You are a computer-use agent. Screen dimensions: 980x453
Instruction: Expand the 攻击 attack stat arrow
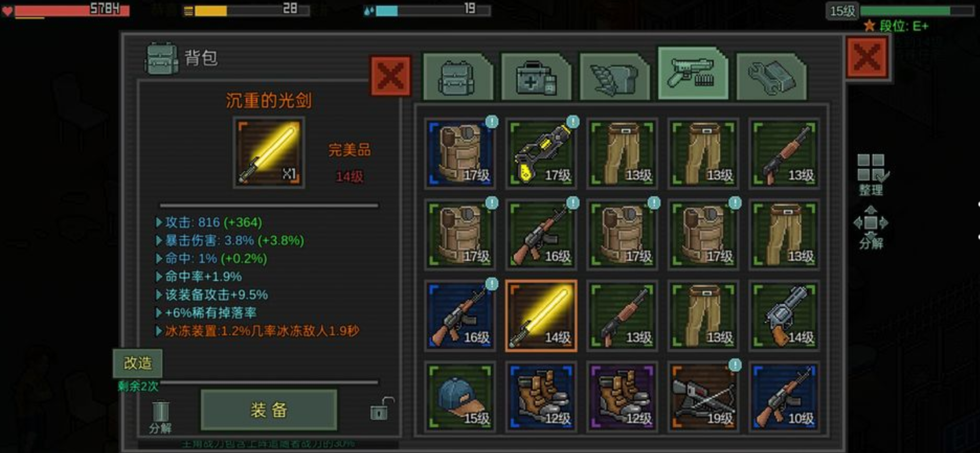click(159, 222)
